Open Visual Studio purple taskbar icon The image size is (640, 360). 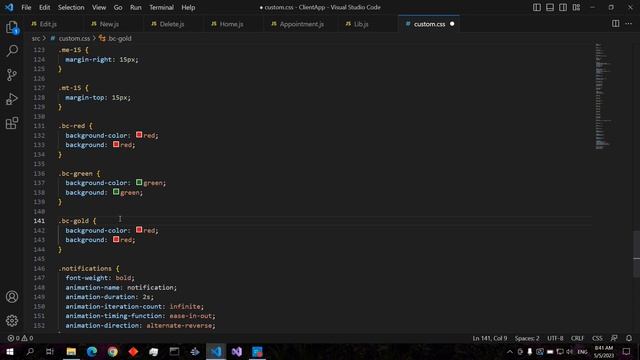237,351
